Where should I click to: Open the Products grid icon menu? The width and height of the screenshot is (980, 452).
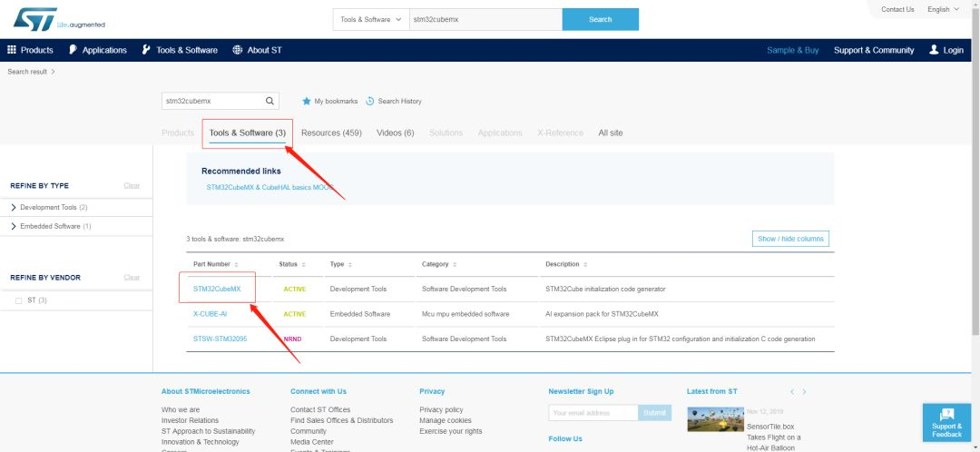(x=11, y=50)
